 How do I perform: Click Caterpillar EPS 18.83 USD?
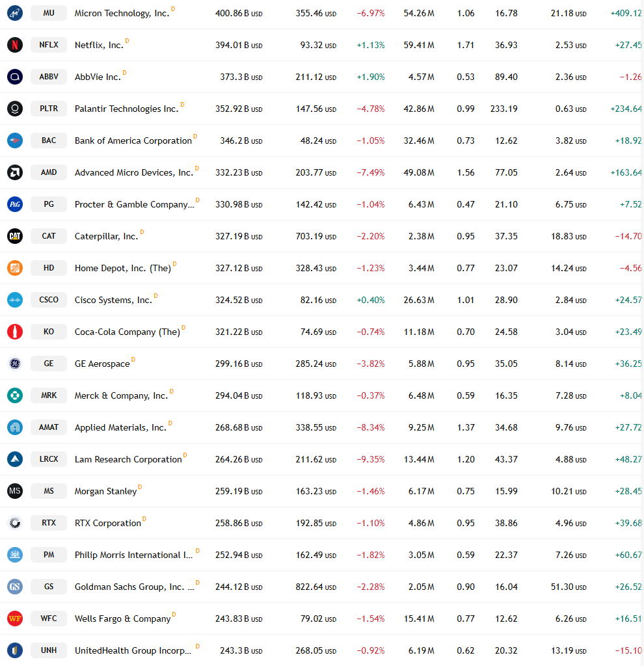[569, 236]
